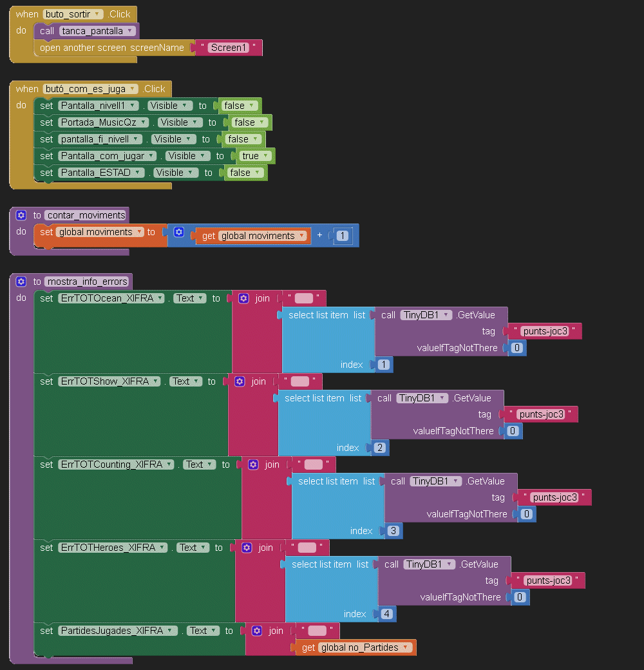Open gear mutator on mostra_info_errors procedure
Viewport: 644px width, 670px height.
(21, 282)
